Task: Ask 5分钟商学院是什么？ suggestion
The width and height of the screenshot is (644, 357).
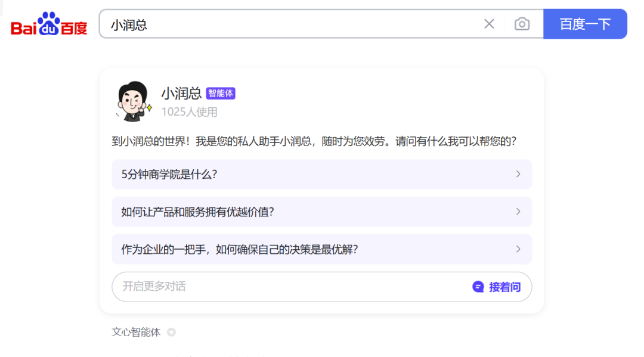Action: click(321, 175)
